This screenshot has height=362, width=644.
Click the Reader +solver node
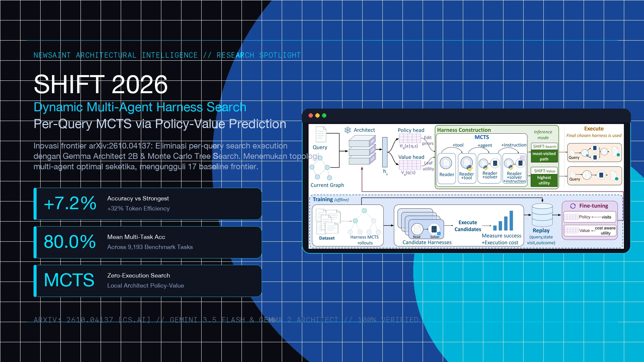[x=490, y=168]
